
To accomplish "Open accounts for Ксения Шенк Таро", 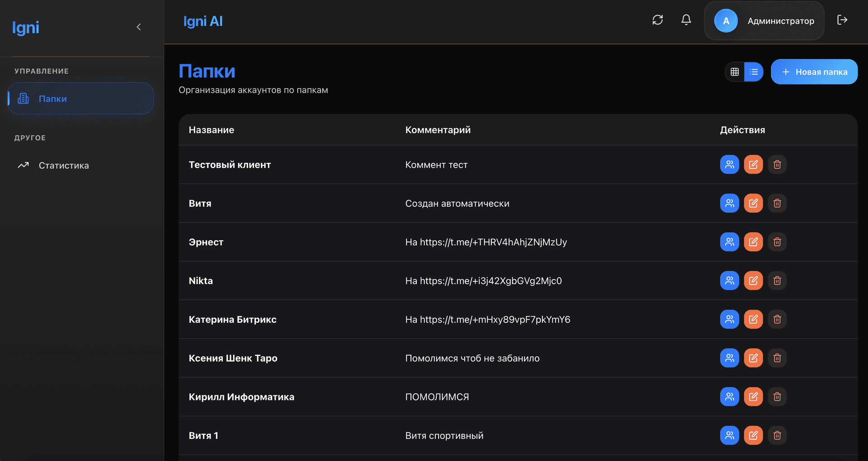I will coord(729,358).
